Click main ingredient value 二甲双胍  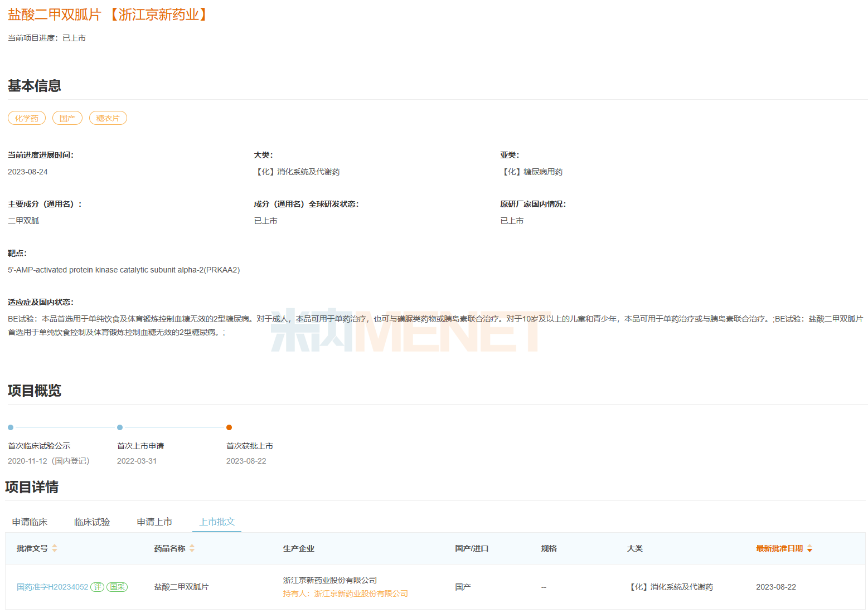[23, 221]
